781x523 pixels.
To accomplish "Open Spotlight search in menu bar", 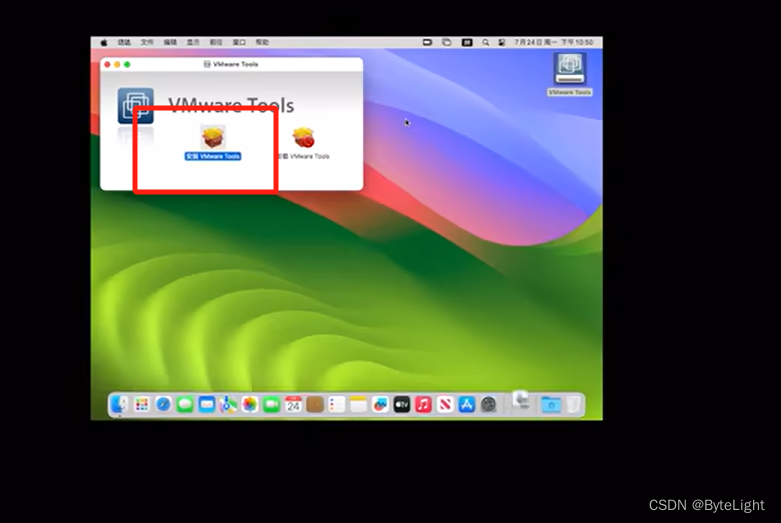I will (x=485, y=43).
